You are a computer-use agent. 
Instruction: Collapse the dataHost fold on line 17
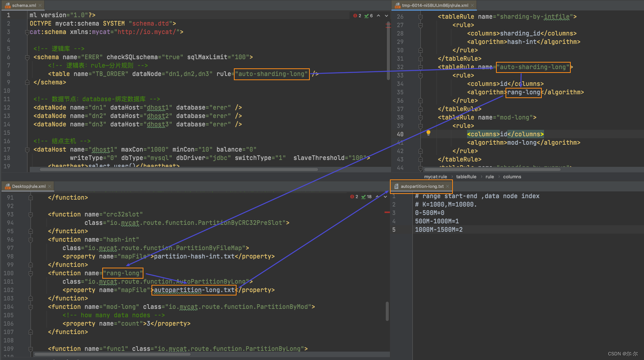click(27, 150)
